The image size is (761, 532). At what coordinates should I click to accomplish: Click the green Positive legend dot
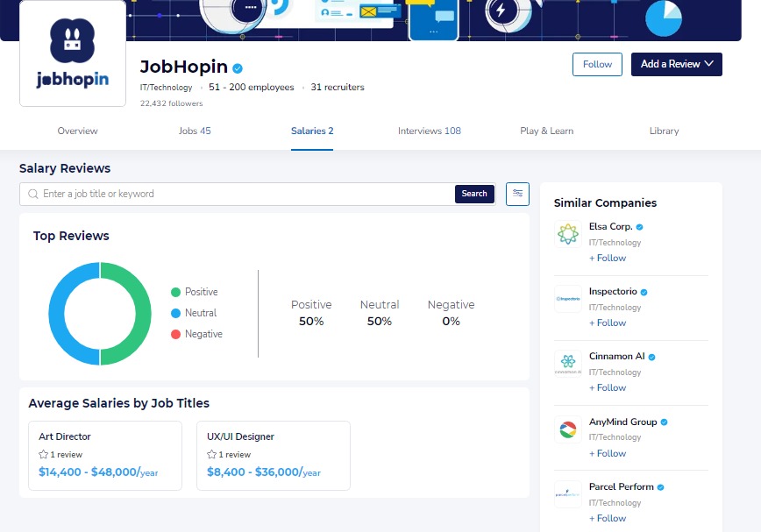tap(175, 292)
